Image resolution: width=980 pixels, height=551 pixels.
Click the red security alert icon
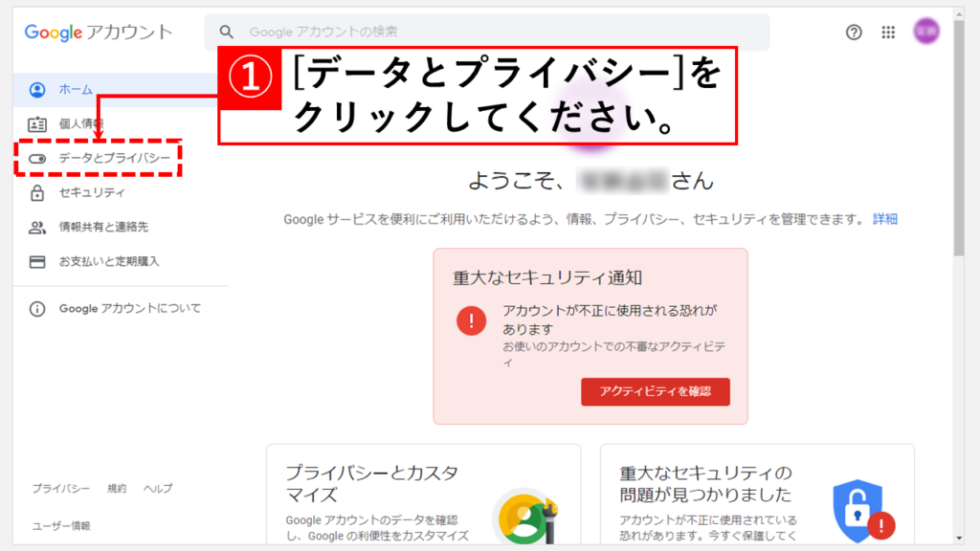pyautogui.click(x=471, y=320)
